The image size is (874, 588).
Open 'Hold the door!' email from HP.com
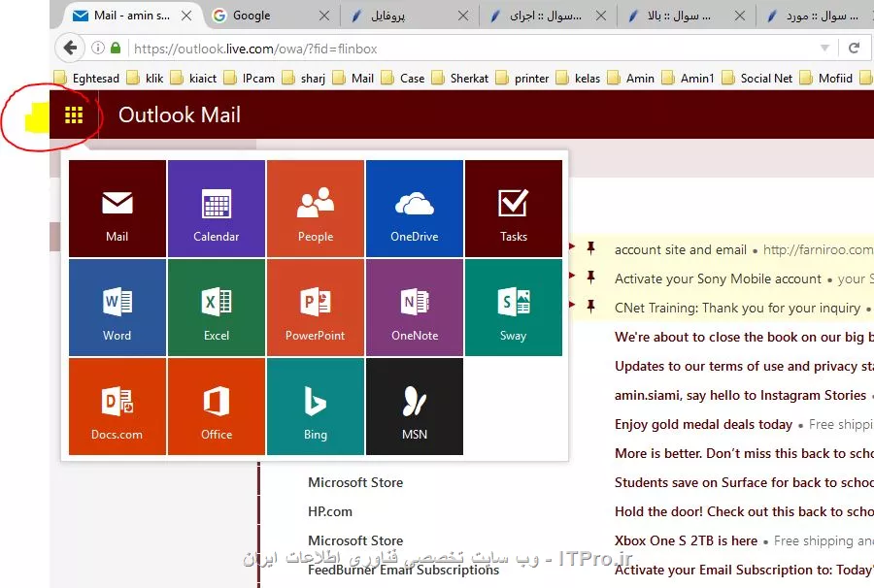(744, 511)
